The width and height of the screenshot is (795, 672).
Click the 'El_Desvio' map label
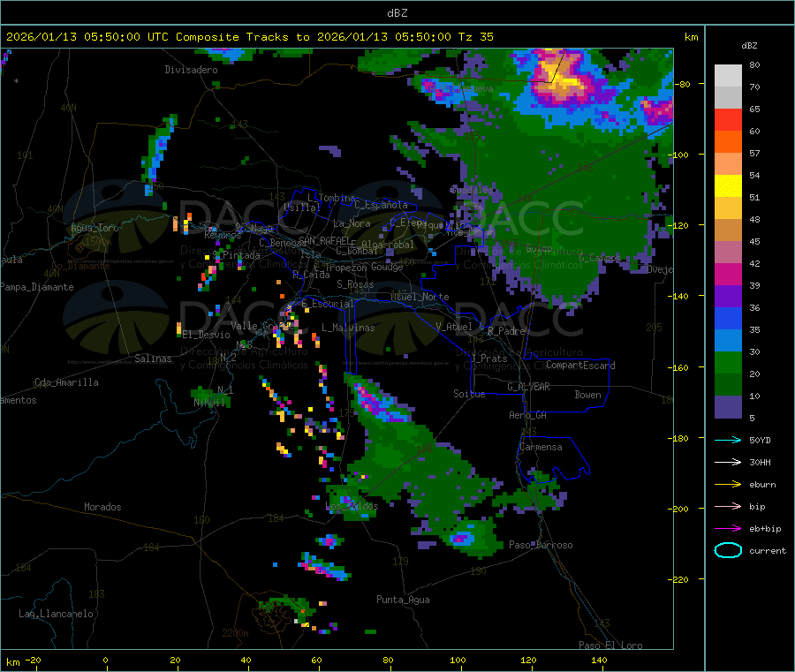pos(206,335)
